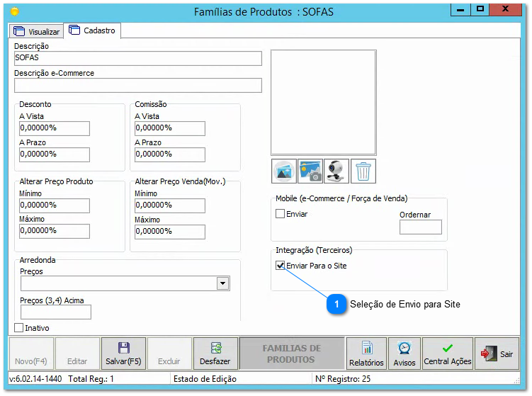
Task: Maximize the Famílias de Produtos window
Action: [x=480, y=9]
